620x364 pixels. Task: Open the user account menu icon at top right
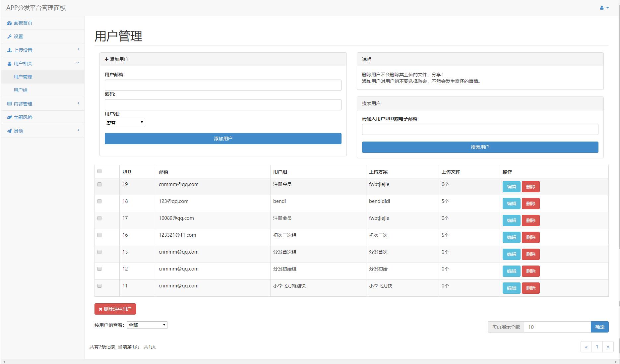[604, 8]
